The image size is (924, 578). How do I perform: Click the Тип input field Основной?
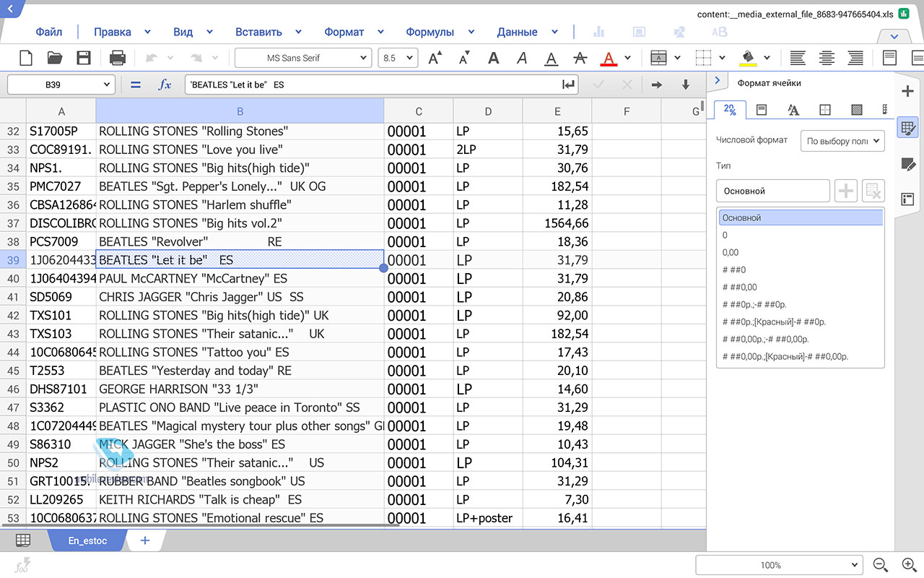tap(773, 191)
